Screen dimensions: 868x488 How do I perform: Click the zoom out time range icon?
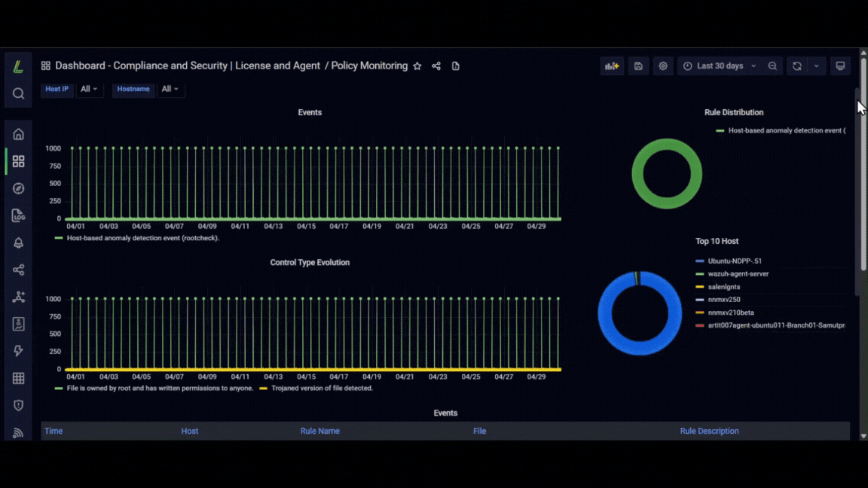[772, 66]
